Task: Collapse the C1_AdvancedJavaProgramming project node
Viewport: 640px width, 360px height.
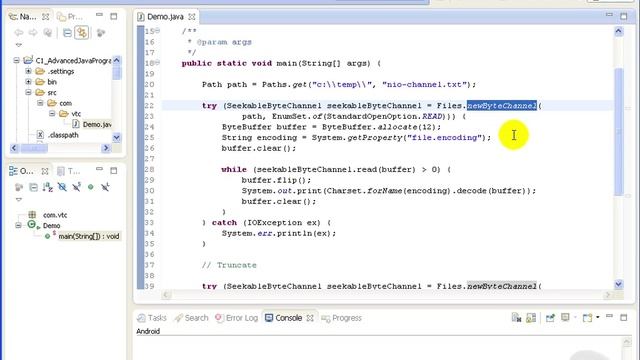Action: 16,60
